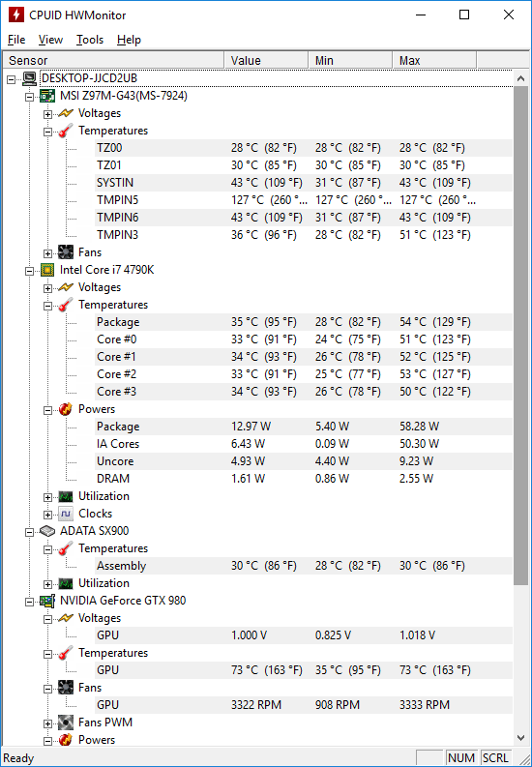Maximize the HWMonitor window
This screenshot has width=532, height=767.
click(x=464, y=15)
